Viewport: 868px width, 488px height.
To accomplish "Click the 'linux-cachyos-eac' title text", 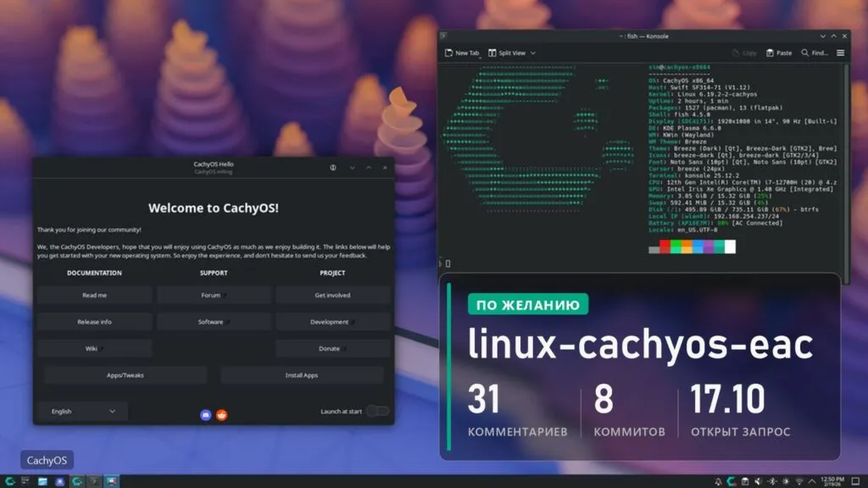I will tap(641, 344).
